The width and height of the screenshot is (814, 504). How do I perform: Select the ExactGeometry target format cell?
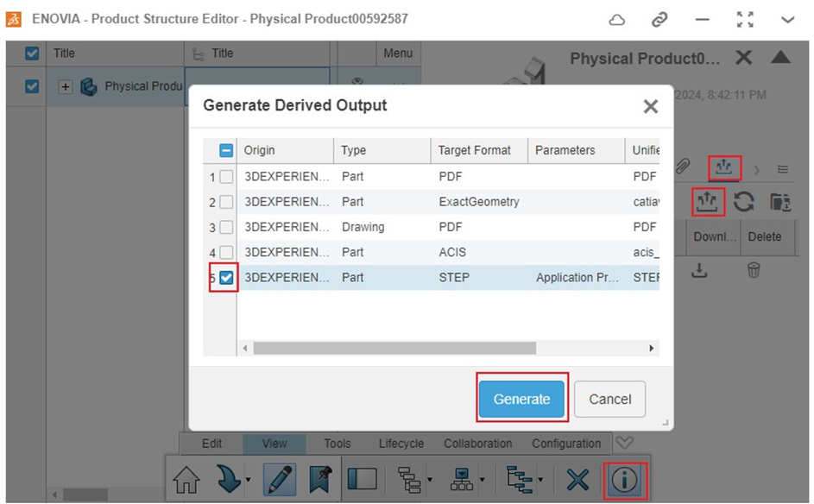coord(479,202)
